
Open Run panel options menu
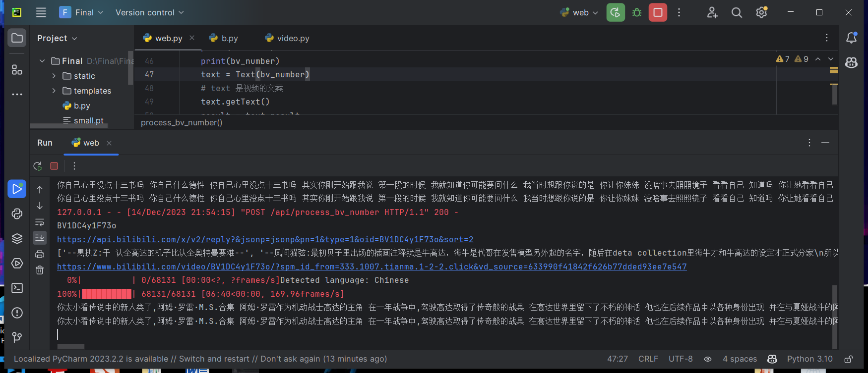tap(809, 143)
